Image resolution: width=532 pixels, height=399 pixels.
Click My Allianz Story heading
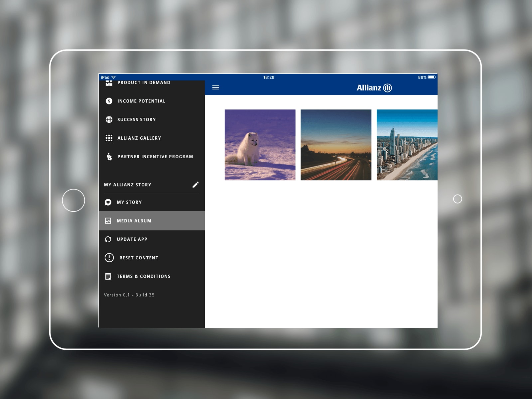coord(128,185)
